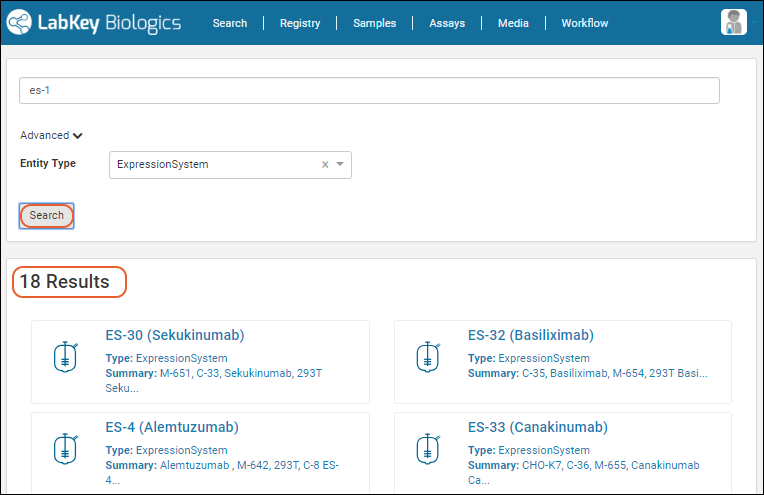The height and width of the screenshot is (495, 764).
Task: Open the Samples menu
Action: pos(375,23)
